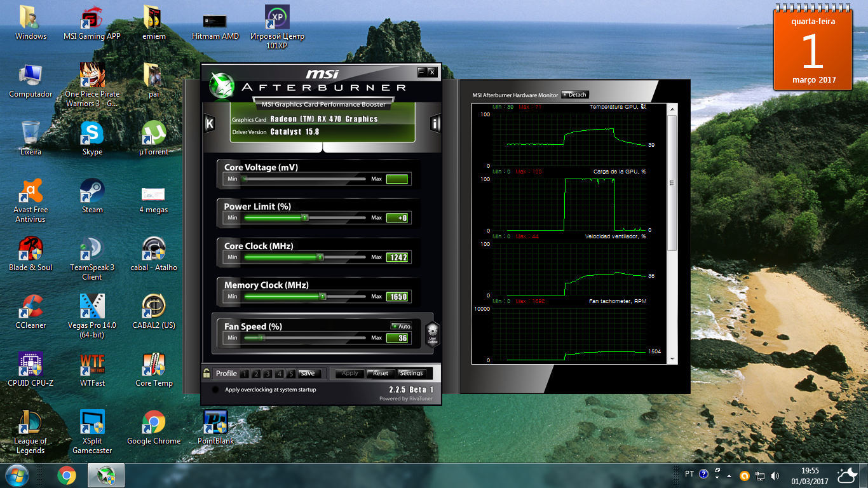Click the Memory Clock slider handle
Screen dimensions: 868x488
[x=323, y=297]
